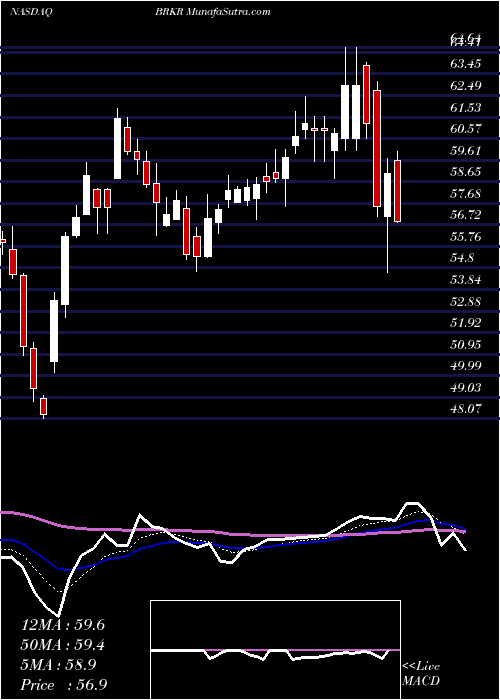500x700 pixels.
Task: Click the 57.68 price axis label
Action: click(x=466, y=193)
